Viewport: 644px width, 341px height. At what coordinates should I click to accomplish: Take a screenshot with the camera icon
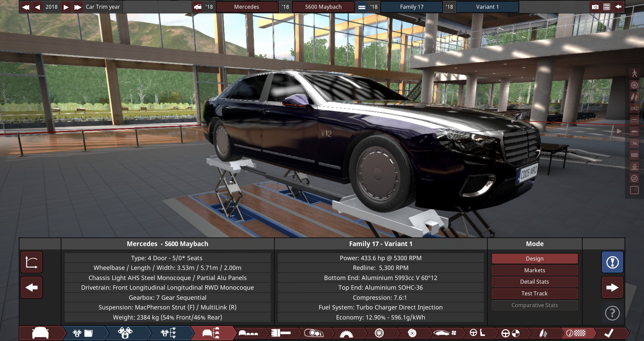click(x=595, y=7)
